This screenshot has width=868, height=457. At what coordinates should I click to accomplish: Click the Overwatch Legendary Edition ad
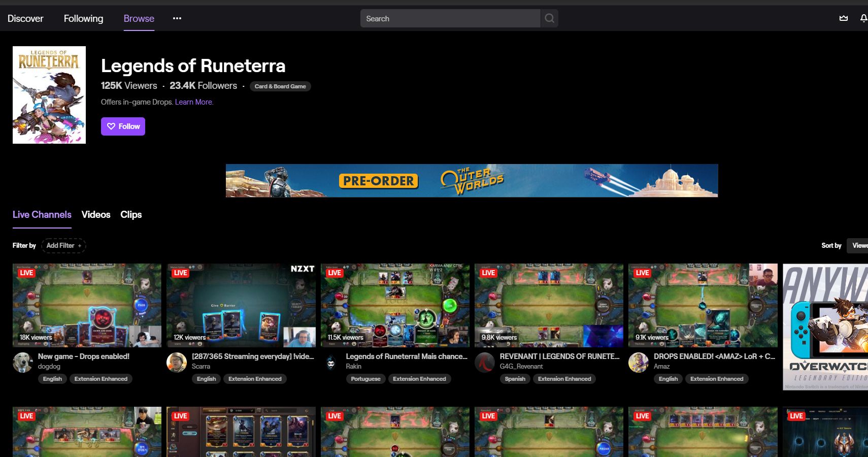pyautogui.click(x=825, y=327)
